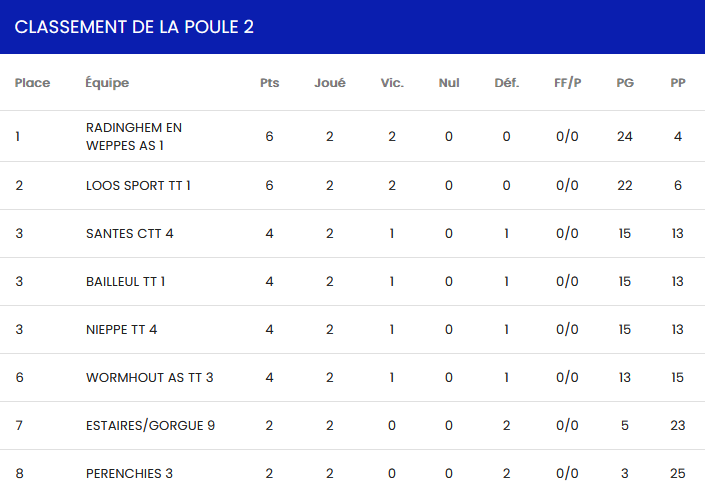Viewport: 705px width, 497px height.
Task: Click the Déf. column header
Action: point(507,83)
